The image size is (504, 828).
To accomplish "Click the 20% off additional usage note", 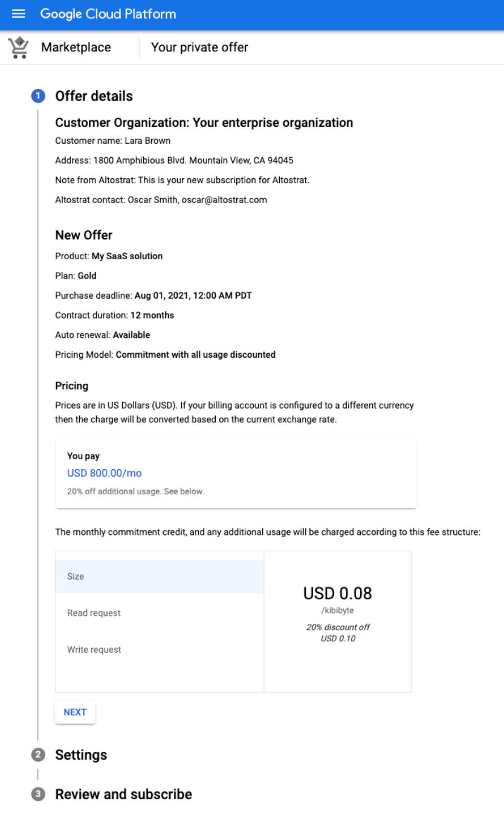I will coord(134,491).
